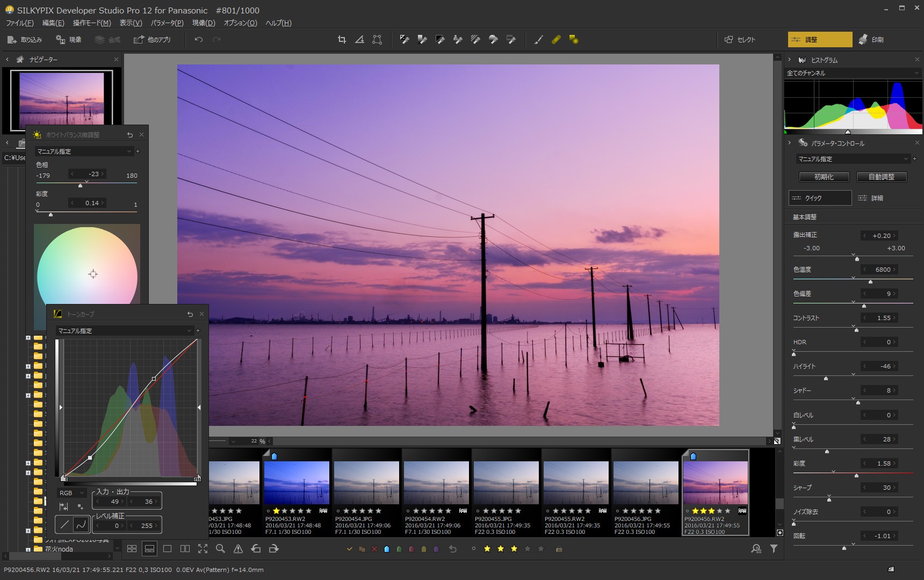Viewport: 924px width, 580px height.
Task: Switch to the 印刷 print section
Action: (871, 40)
